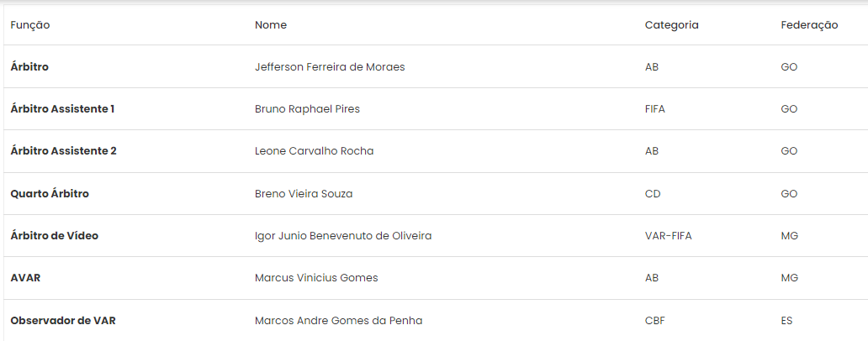Viewport: 868px width, 341px height.
Task: Click the Função column header
Action: [30, 25]
